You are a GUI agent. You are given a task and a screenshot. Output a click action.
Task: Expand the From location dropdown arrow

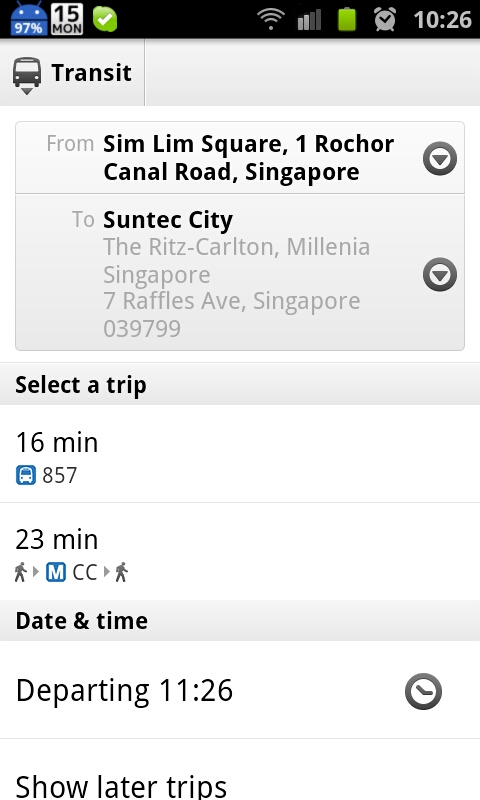(x=440, y=158)
